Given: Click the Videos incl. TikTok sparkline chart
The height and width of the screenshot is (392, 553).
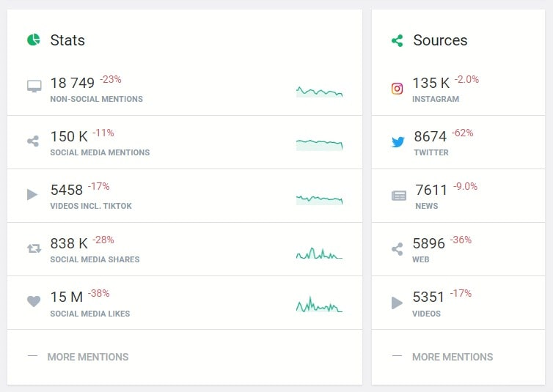Looking at the screenshot, I should pyautogui.click(x=319, y=199).
